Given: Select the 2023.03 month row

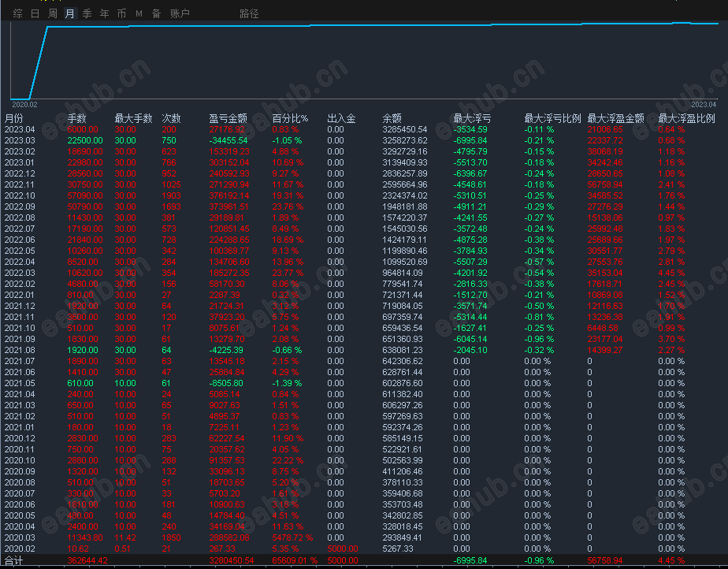Looking at the screenshot, I should point(20,140).
